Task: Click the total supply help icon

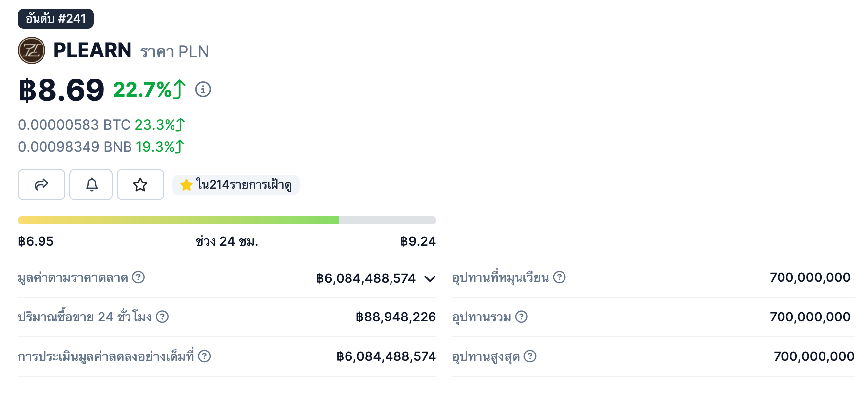Action: tap(522, 317)
